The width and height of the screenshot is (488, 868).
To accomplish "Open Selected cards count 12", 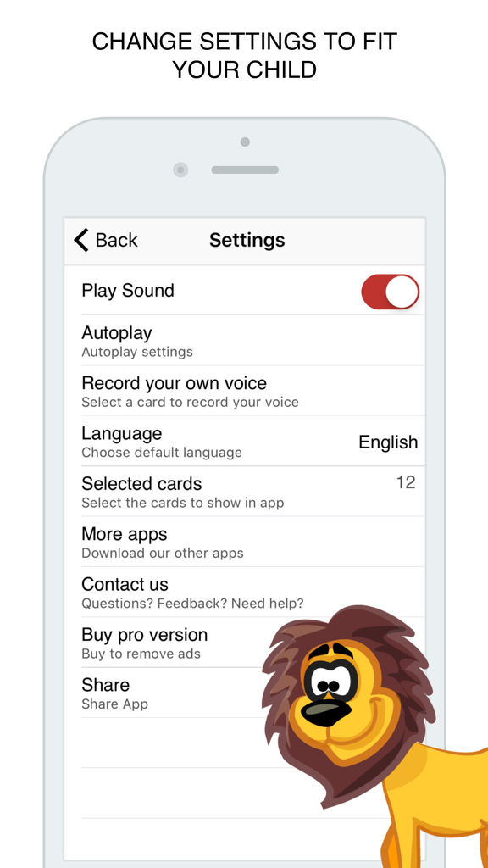I will tap(406, 482).
